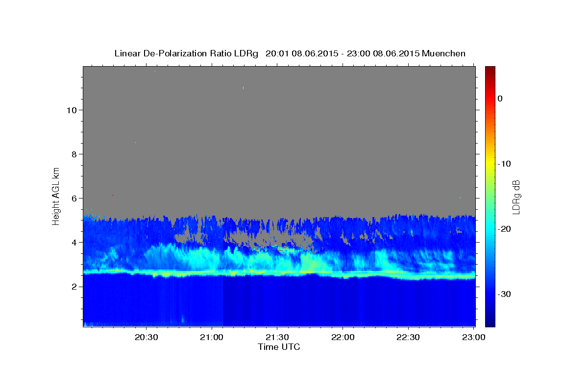Click the '22:00' time tick label
The width and height of the screenshot is (588, 392).
point(342,338)
